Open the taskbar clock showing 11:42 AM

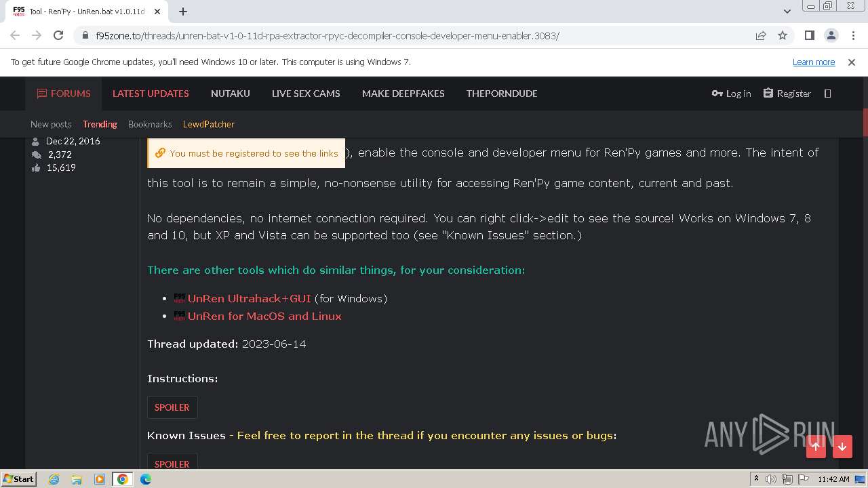(x=833, y=479)
